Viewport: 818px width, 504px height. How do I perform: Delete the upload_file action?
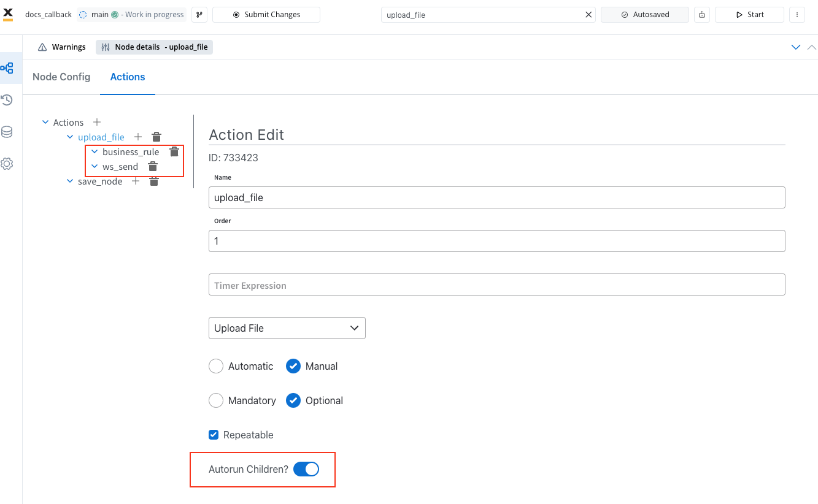coord(156,137)
